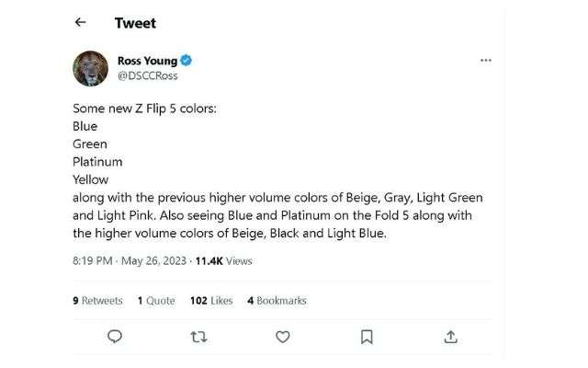This screenshot has height=368, width=588.
Task: Click the Tweet page heading
Action: point(135,22)
